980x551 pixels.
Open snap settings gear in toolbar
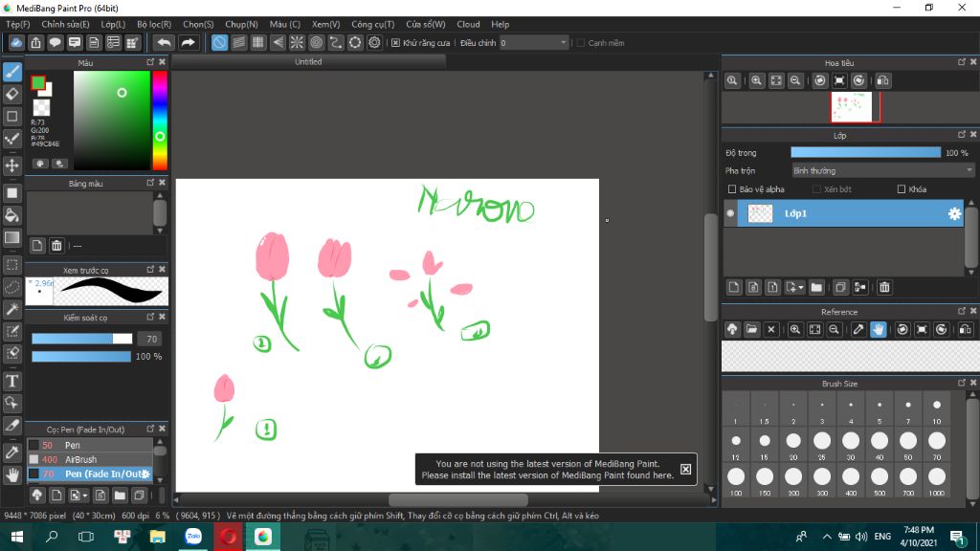[x=374, y=42]
